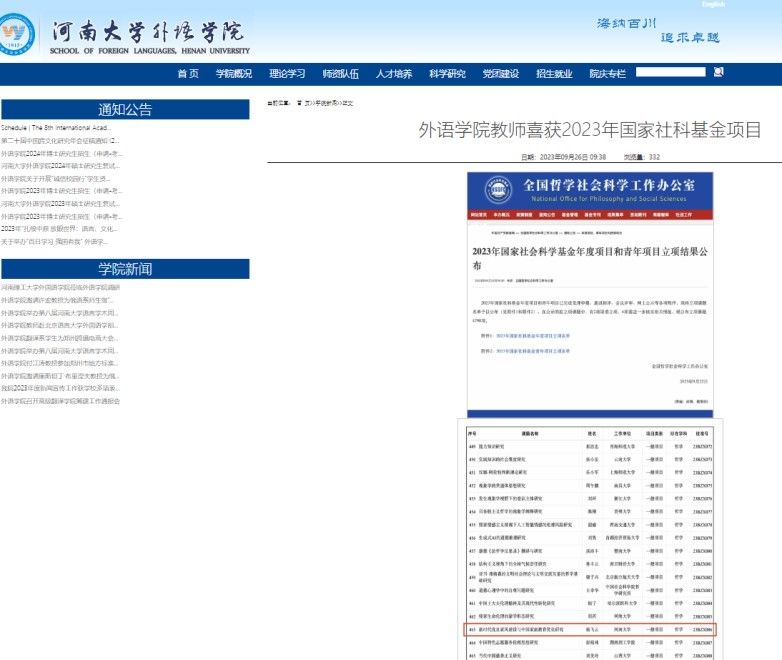Open the 师资队伍 menu item
Image resolution: width=782 pixels, height=660 pixels.
341,74
